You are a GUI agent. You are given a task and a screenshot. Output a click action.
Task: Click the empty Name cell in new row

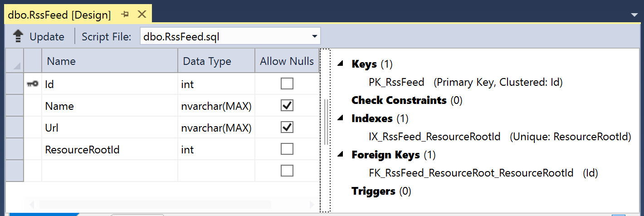click(110, 171)
